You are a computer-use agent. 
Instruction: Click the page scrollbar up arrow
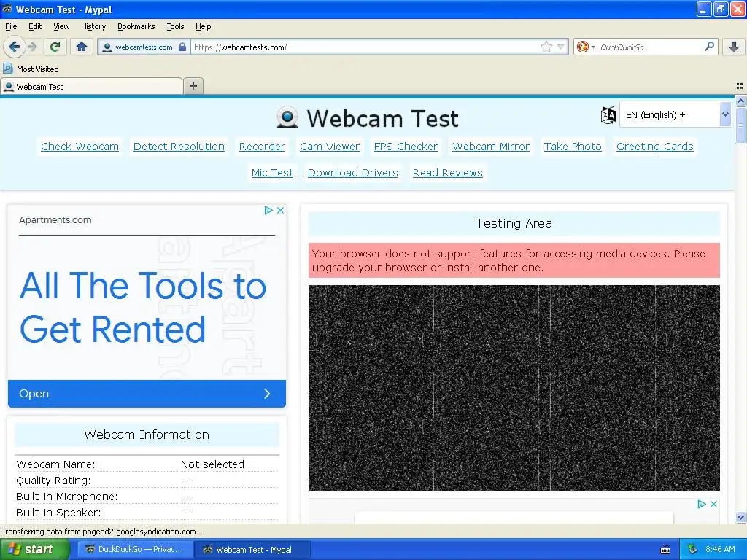[740, 101]
